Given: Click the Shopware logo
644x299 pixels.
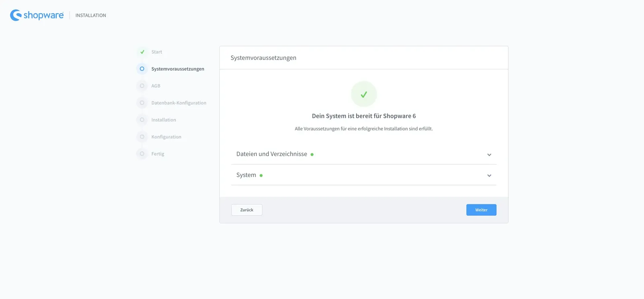Looking at the screenshot, I should pos(37,15).
